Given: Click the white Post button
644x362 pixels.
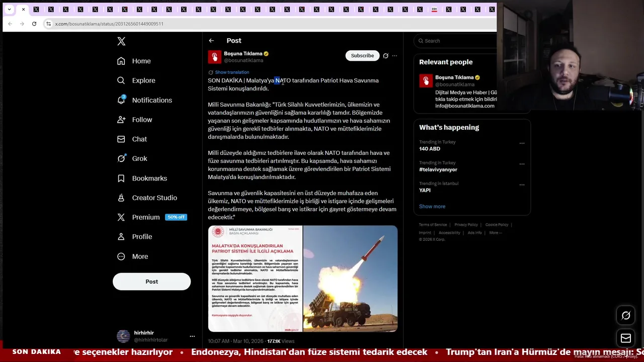Looking at the screenshot, I should point(151,282).
